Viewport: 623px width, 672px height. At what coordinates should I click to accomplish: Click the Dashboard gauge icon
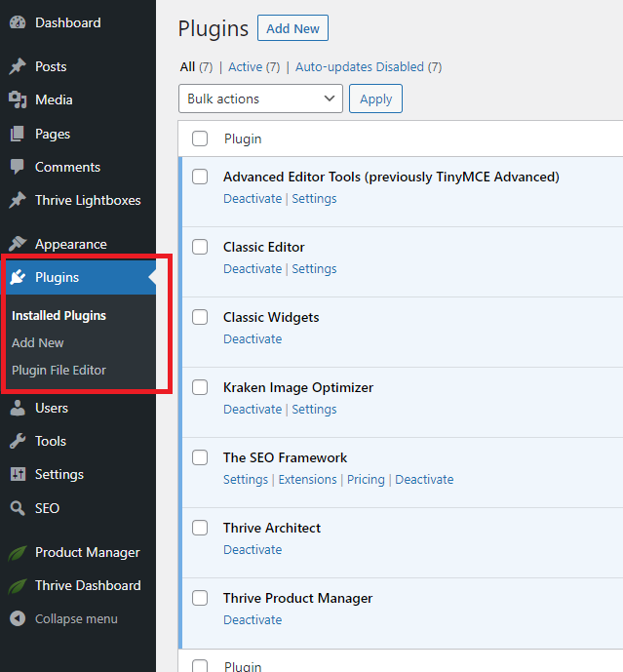coord(18,22)
